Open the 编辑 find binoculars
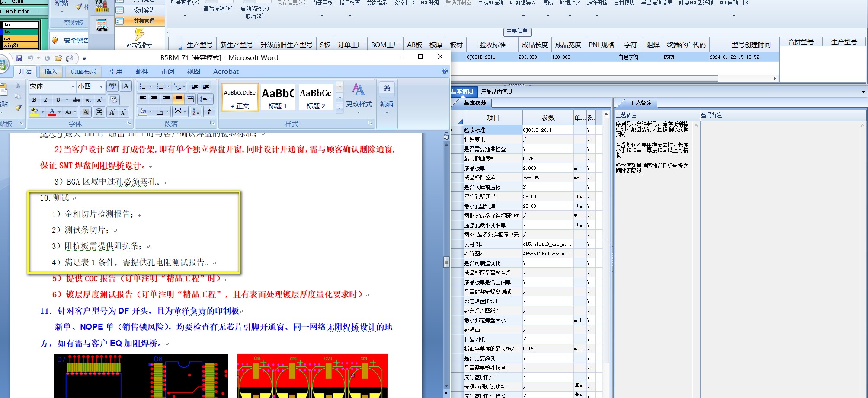868x398 pixels. point(387,88)
